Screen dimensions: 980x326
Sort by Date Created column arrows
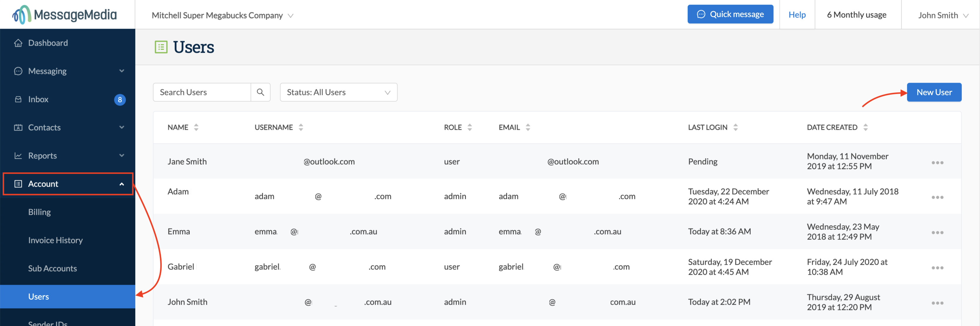pyautogui.click(x=865, y=127)
